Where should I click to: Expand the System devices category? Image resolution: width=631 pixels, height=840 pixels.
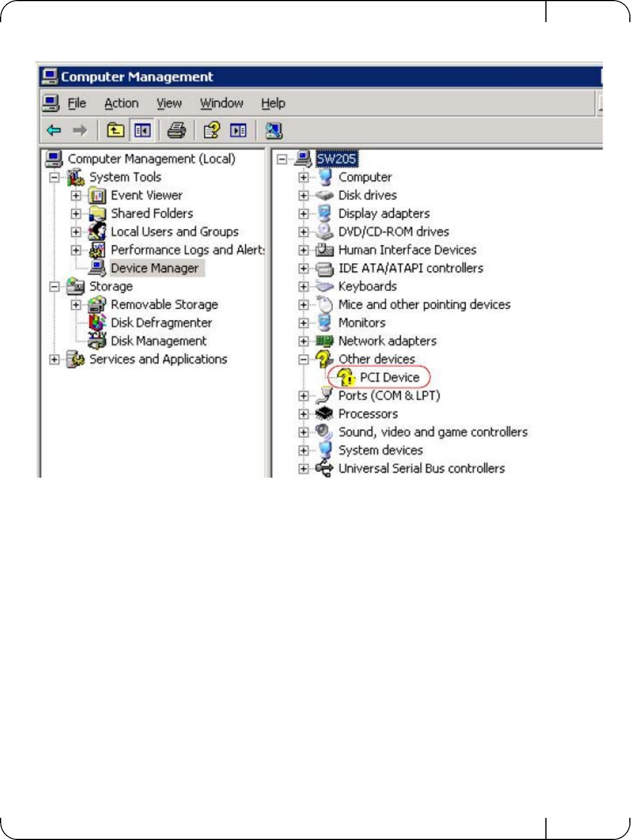click(304, 450)
